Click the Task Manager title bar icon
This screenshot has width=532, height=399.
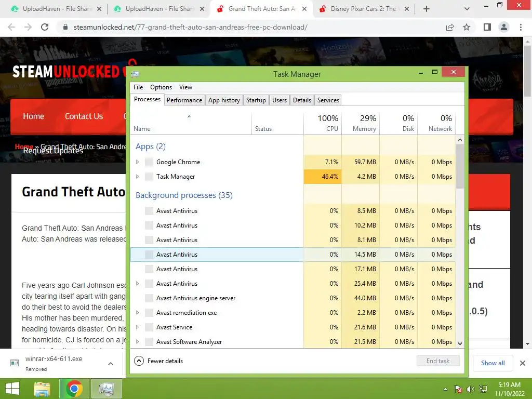click(136, 74)
